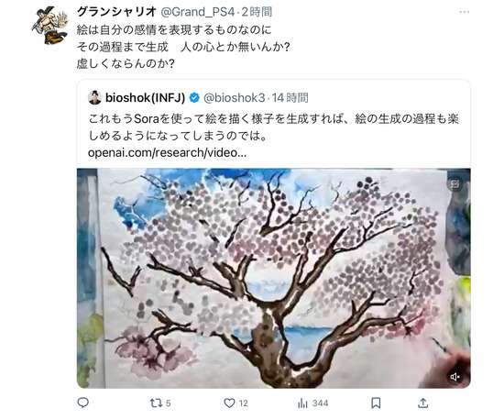Share the tweet via upload icon
This screenshot has height=420, width=504.
[x=423, y=403]
